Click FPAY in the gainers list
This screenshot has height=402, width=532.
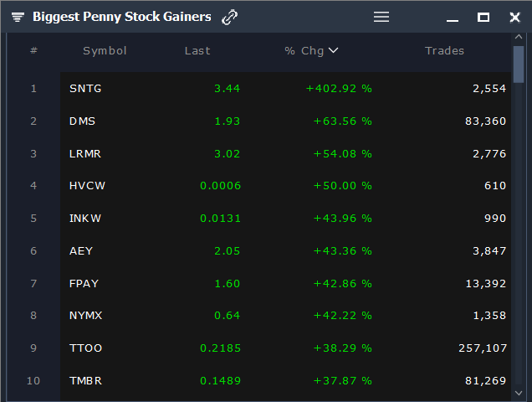[84, 283]
